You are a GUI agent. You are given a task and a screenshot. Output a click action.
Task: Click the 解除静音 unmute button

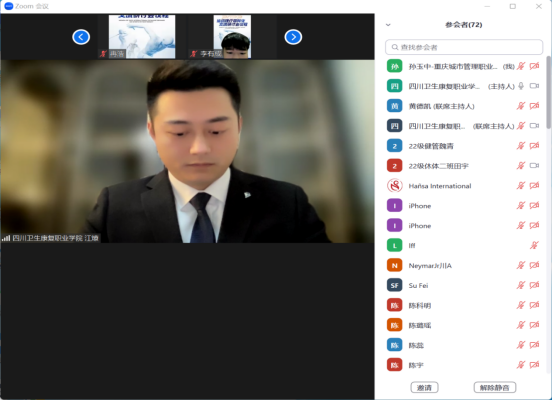495,387
